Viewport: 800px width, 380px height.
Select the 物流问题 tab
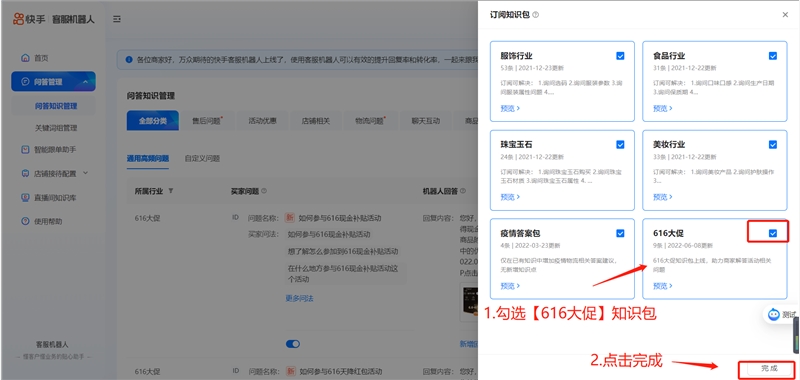point(370,121)
